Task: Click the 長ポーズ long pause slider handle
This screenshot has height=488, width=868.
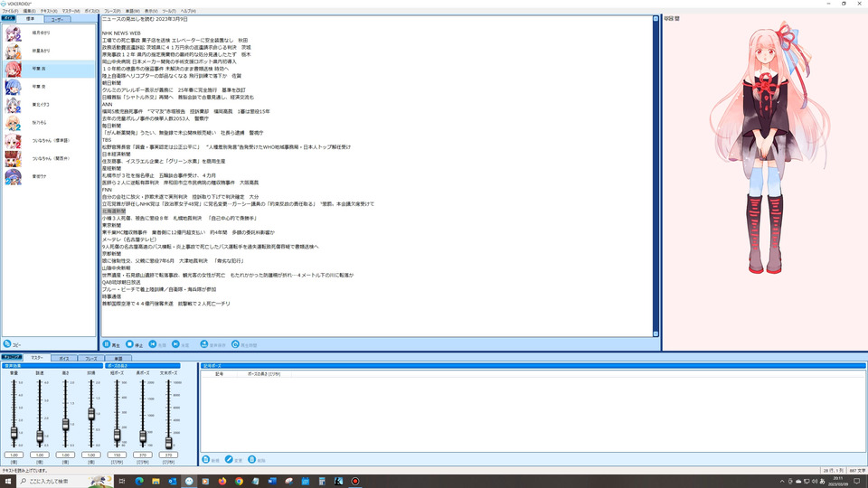Action: 143,436
